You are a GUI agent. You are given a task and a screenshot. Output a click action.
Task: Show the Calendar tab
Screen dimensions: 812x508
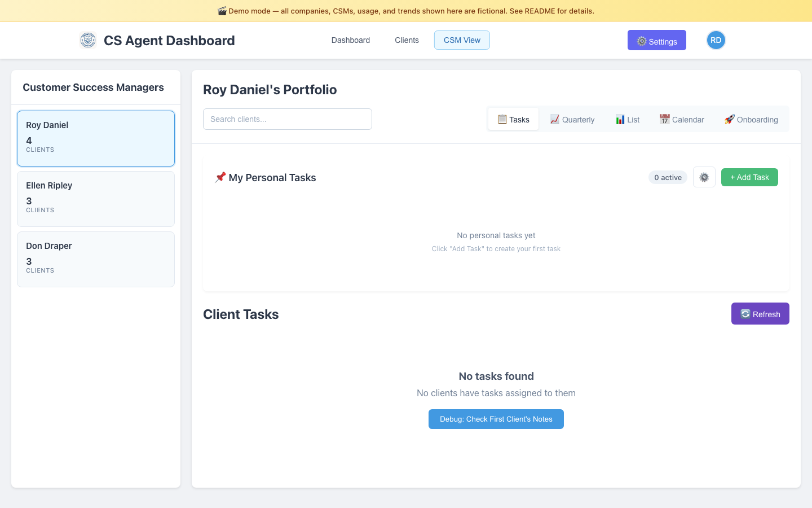[x=682, y=119]
